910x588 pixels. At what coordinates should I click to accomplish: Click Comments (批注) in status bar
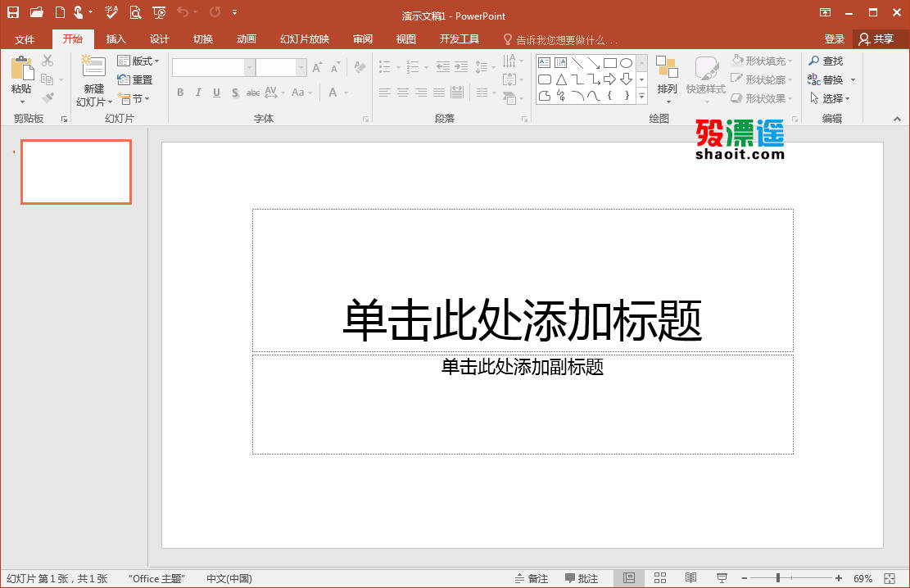coord(582,578)
